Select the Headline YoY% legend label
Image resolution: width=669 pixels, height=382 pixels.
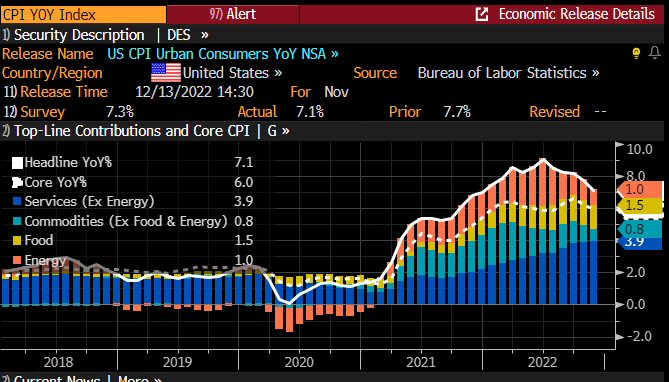tap(68, 162)
